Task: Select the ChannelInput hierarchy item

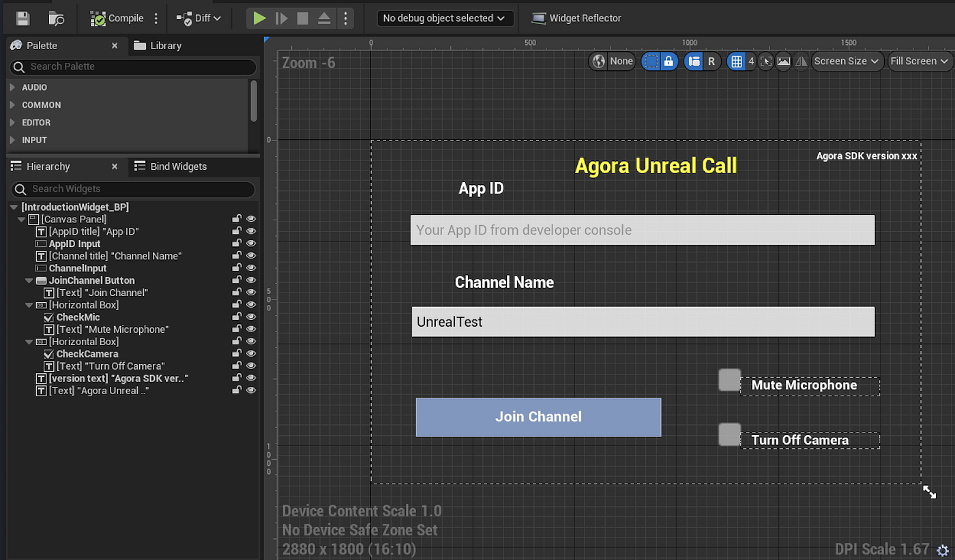Action: 78,269
